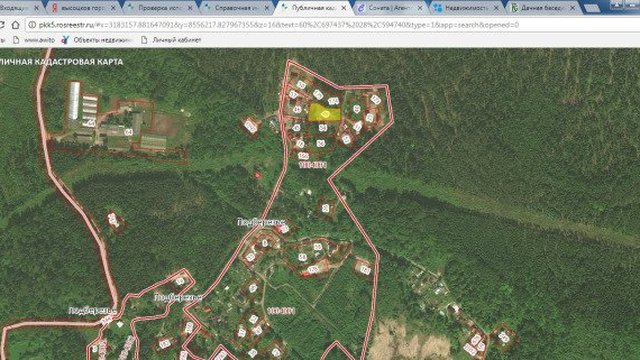Switch to the Проверка tab
The height and width of the screenshot is (360, 640).
point(159,8)
